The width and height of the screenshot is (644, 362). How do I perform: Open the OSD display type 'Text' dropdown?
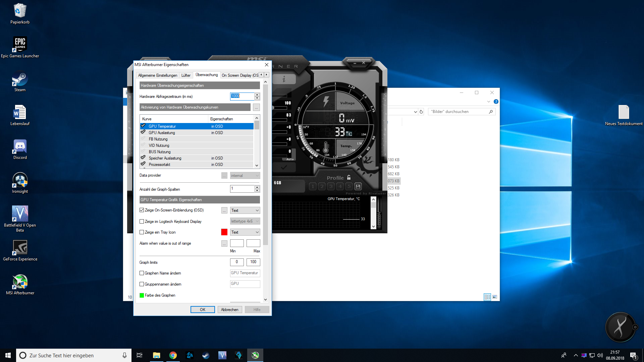pyautogui.click(x=245, y=210)
